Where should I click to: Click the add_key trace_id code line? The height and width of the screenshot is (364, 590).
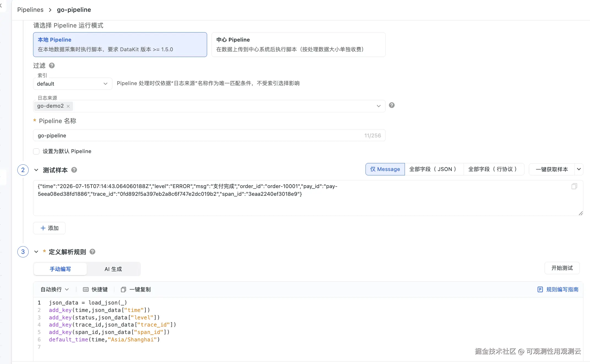(112, 325)
